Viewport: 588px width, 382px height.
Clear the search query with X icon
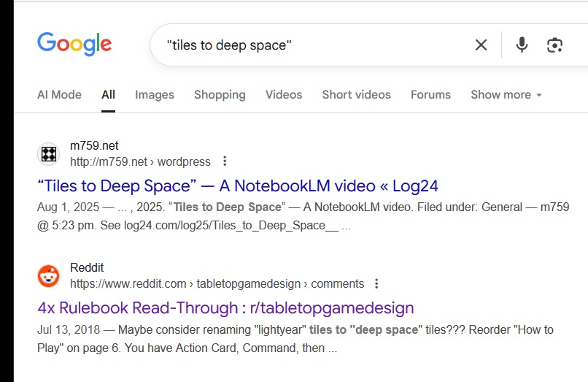click(481, 45)
